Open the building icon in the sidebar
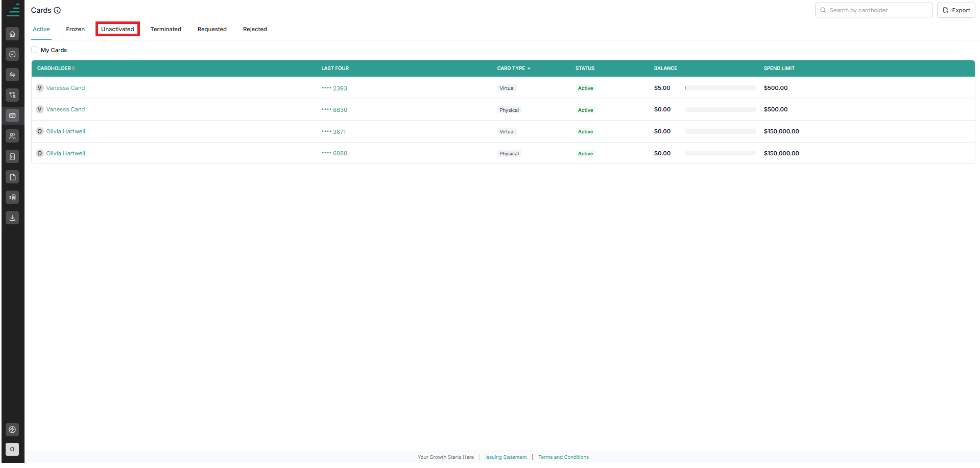The width and height of the screenshot is (980, 468). 12,156
